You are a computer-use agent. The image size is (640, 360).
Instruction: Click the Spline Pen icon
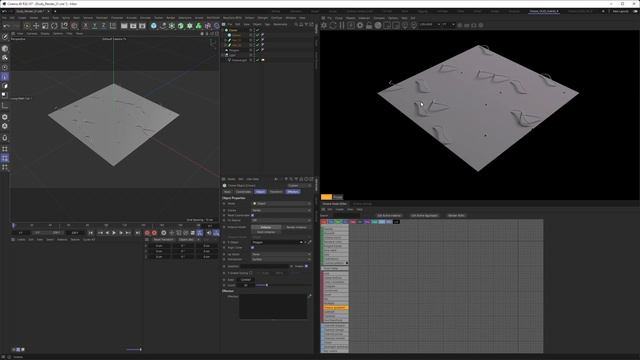[162, 26]
